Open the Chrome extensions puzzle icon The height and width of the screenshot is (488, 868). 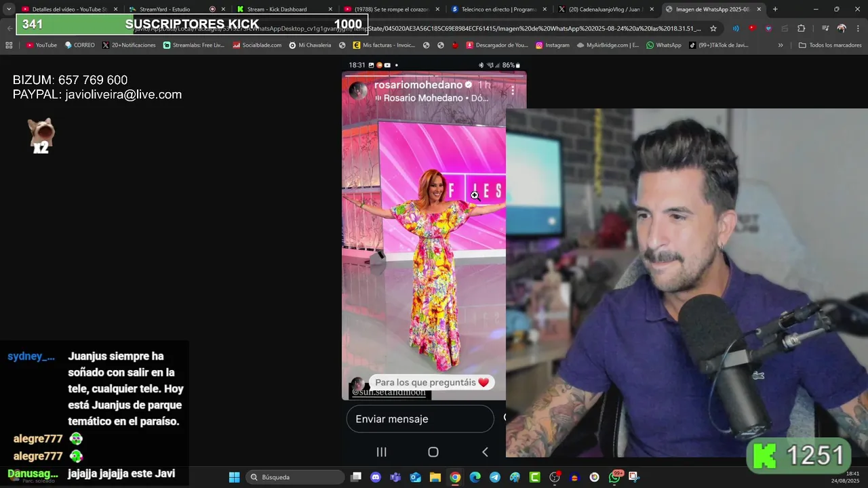(x=801, y=28)
